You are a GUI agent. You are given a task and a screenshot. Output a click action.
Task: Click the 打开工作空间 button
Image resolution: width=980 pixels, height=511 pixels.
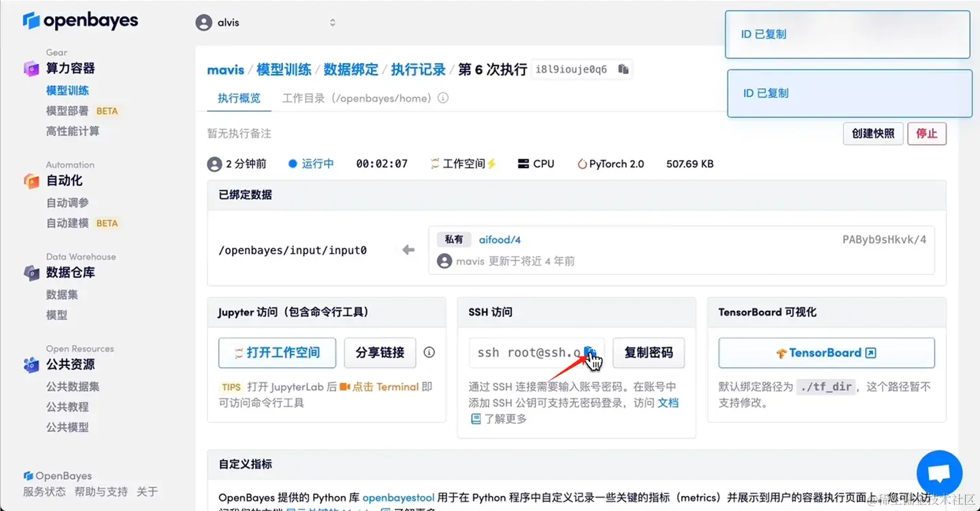(277, 352)
